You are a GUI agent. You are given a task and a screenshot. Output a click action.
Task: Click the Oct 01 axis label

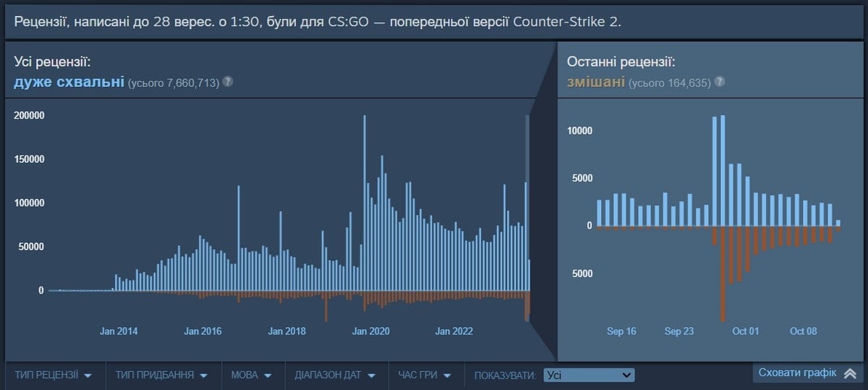tap(746, 331)
